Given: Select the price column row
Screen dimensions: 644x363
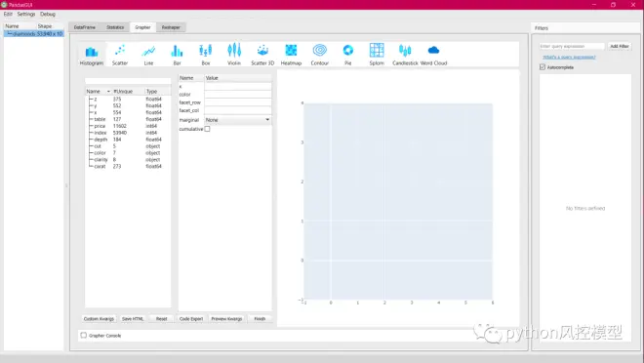Looking at the screenshot, I should click(x=128, y=126).
